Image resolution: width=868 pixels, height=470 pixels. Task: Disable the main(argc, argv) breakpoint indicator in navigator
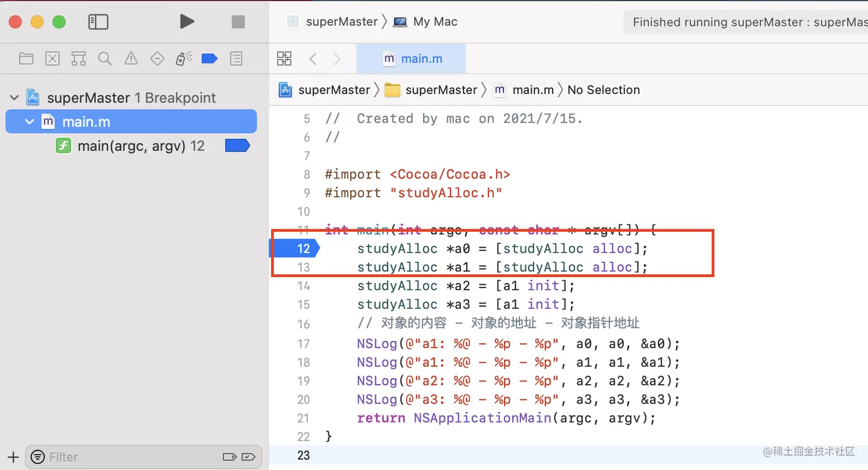237,146
